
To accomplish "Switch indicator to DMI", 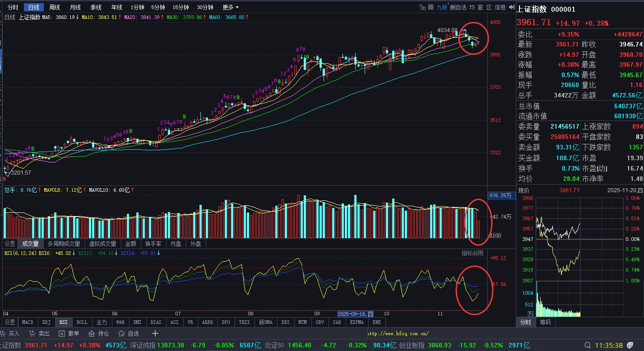I will (x=138, y=322).
